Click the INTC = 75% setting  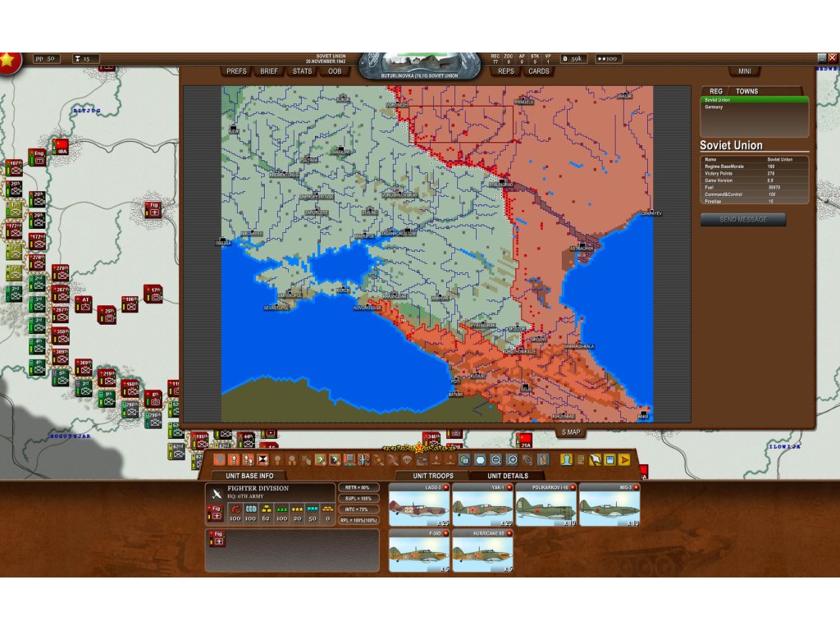[358, 509]
